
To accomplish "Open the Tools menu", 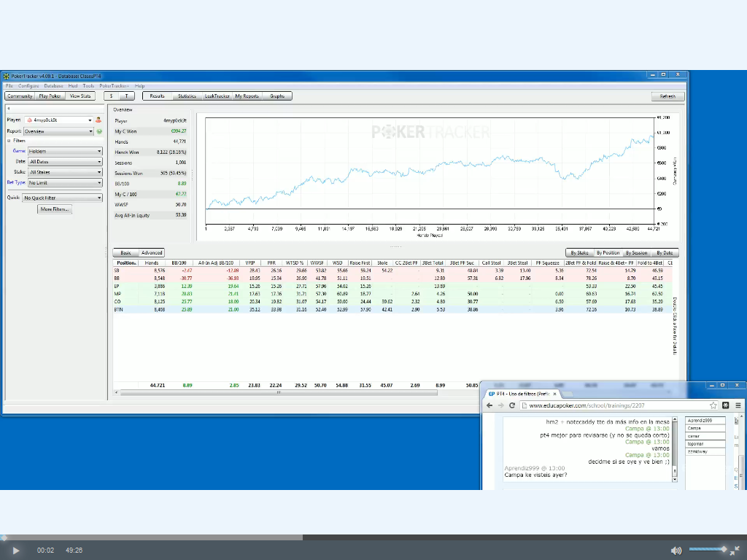I will tap(88, 86).
